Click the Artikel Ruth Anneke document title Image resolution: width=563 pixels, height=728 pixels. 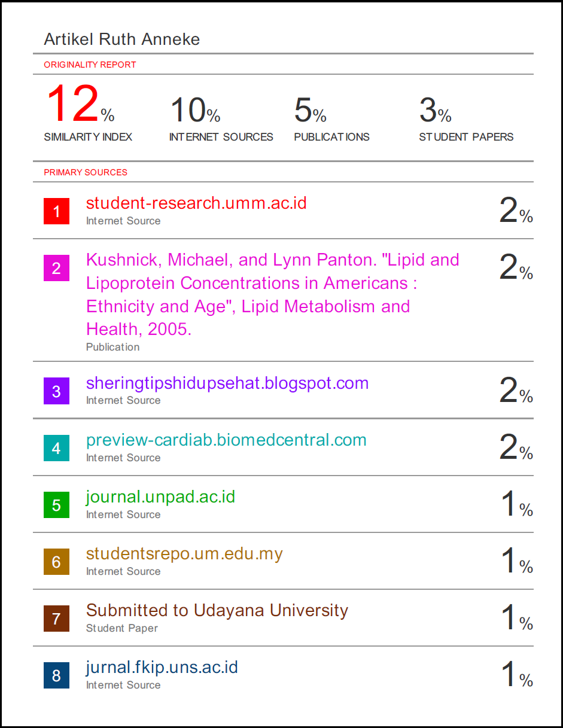(x=122, y=39)
